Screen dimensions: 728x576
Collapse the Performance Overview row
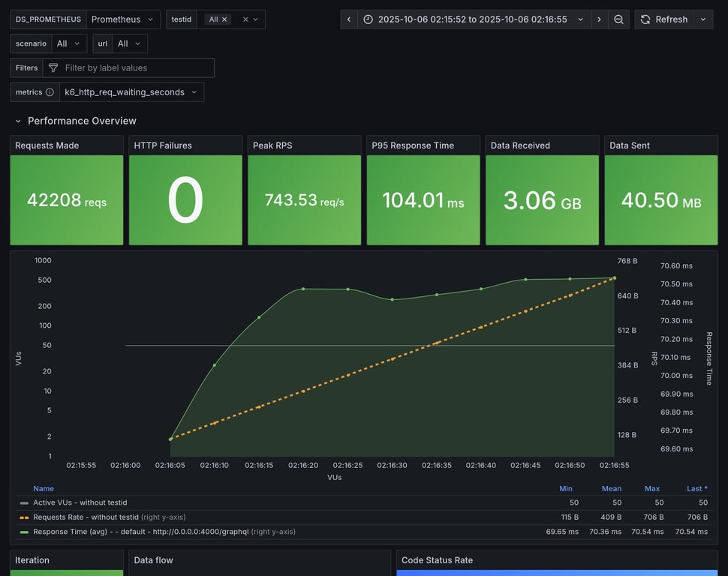point(19,121)
